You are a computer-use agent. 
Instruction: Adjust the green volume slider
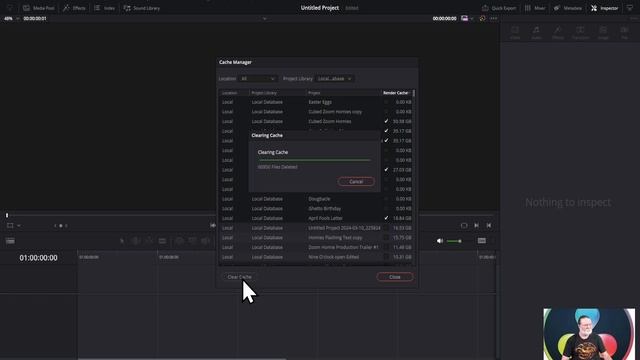click(454, 241)
